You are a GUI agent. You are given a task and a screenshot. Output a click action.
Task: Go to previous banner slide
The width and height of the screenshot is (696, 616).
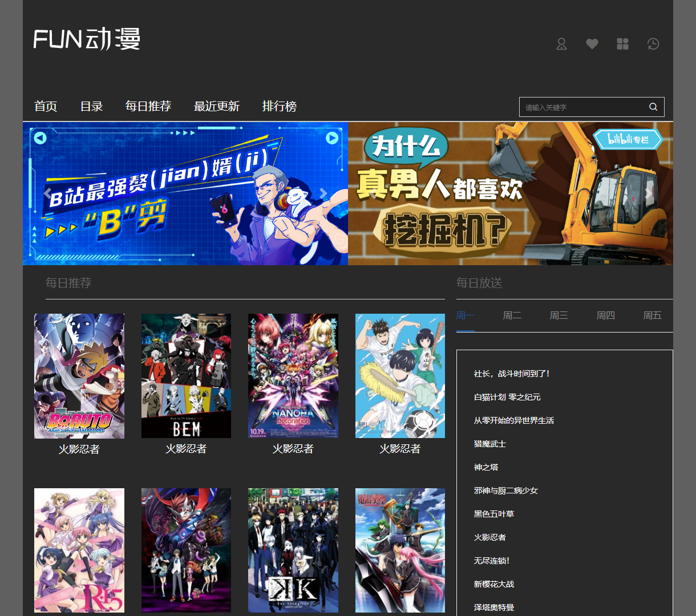(47, 193)
